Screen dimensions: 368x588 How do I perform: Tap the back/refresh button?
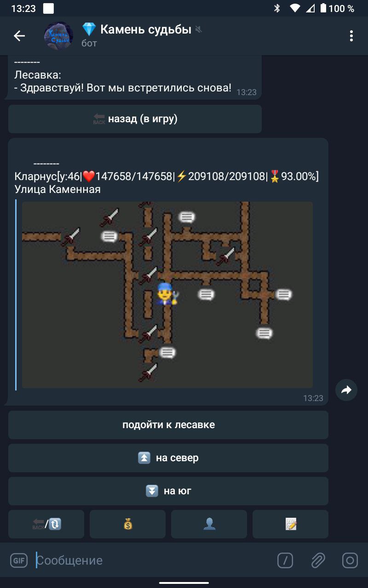[46, 524]
